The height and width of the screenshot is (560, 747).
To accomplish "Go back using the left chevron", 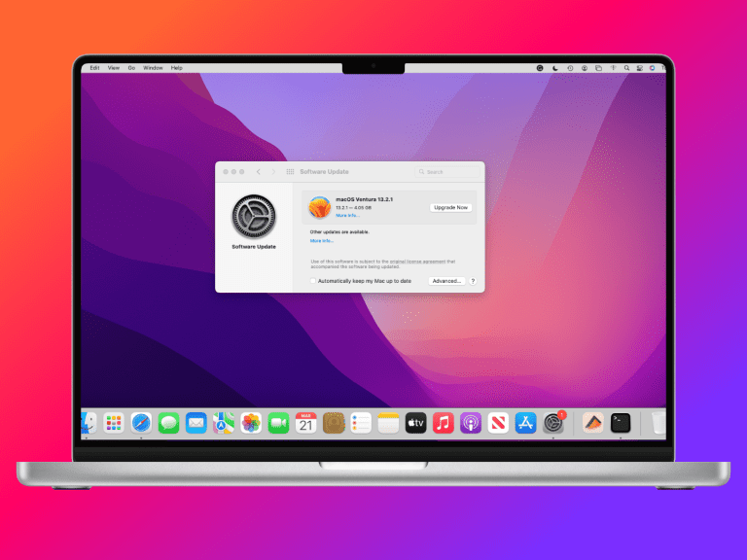I will pyautogui.click(x=259, y=172).
